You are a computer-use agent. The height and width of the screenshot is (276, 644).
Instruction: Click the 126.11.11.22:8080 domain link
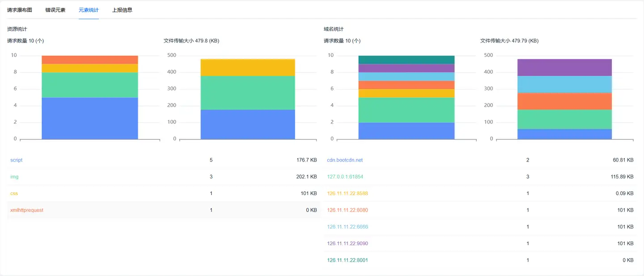click(x=347, y=210)
